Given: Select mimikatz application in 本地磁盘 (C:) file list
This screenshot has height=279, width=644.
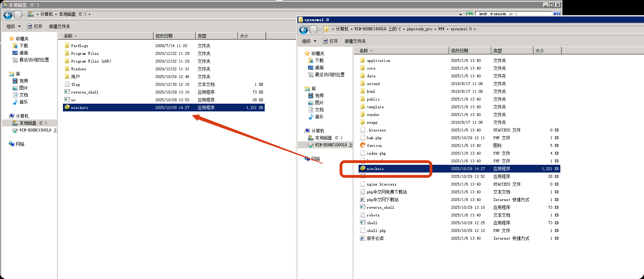Looking at the screenshot, I should [79, 108].
